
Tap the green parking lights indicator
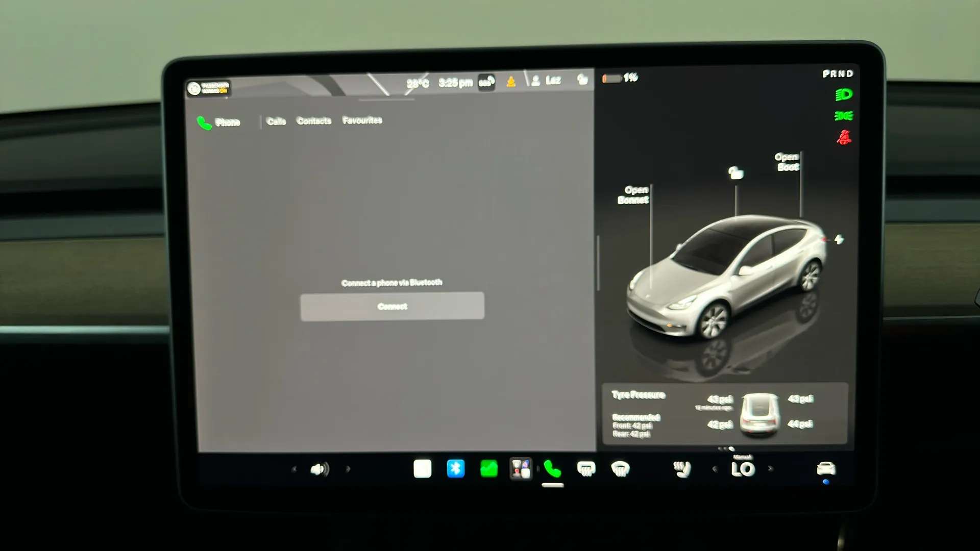click(x=844, y=116)
